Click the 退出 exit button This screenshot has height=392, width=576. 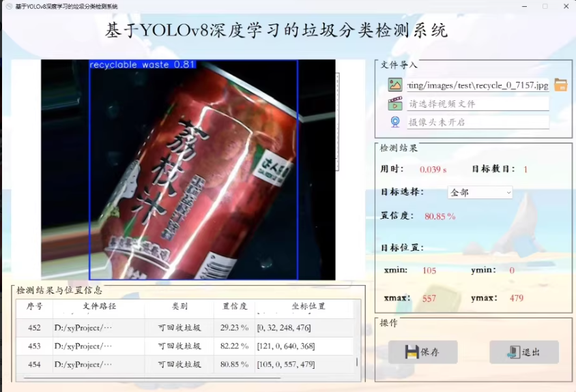[x=524, y=352]
